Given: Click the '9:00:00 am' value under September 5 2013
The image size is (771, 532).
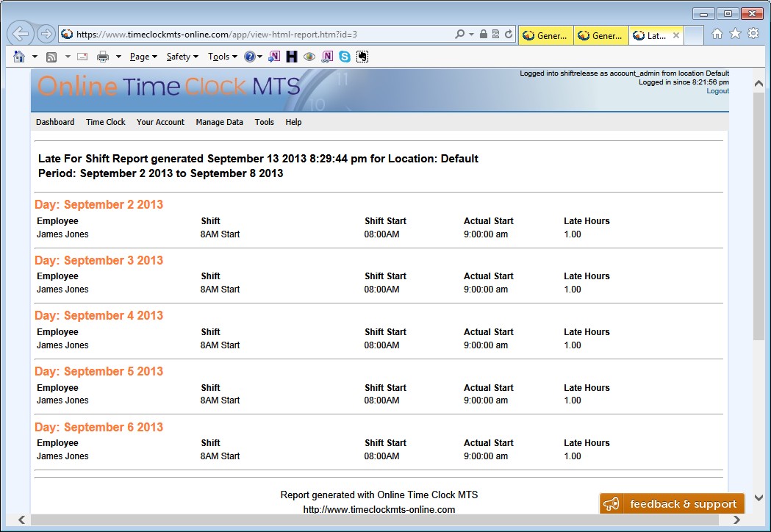Looking at the screenshot, I should tap(486, 400).
